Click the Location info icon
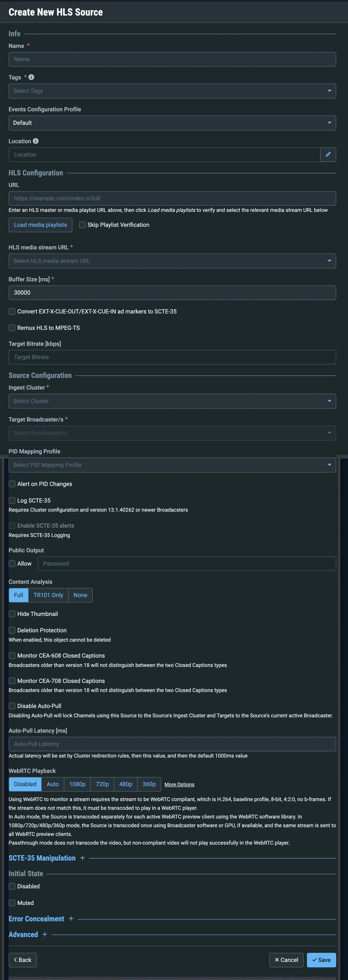This screenshot has width=348, height=980. click(x=35, y=141)
